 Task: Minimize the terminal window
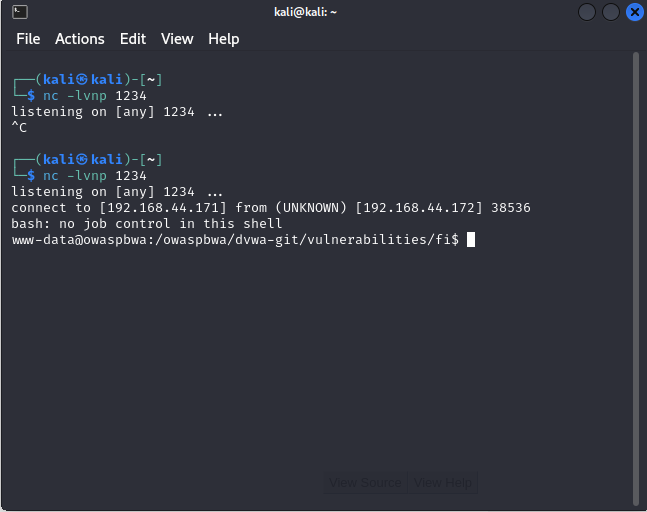(x=587, y=12)
